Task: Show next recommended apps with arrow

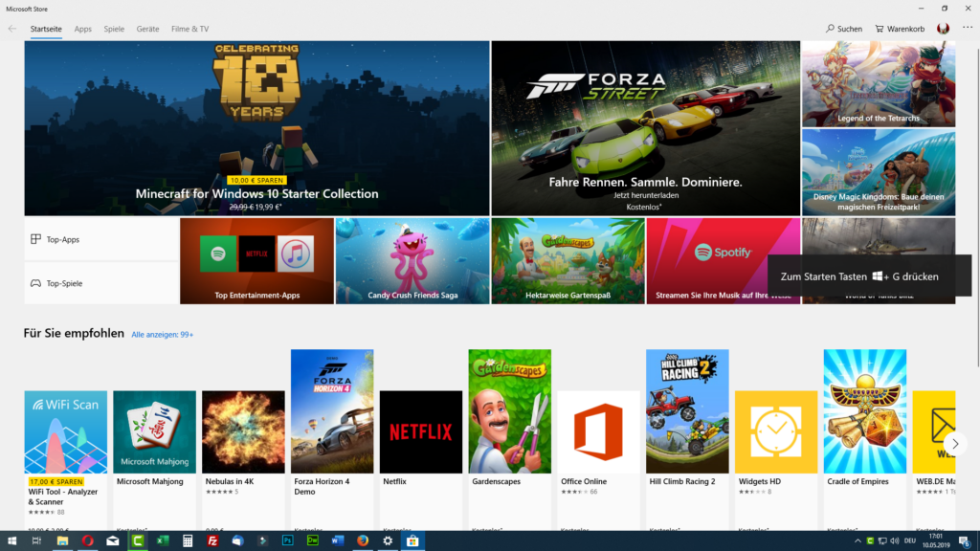Action: coord(955,444)
